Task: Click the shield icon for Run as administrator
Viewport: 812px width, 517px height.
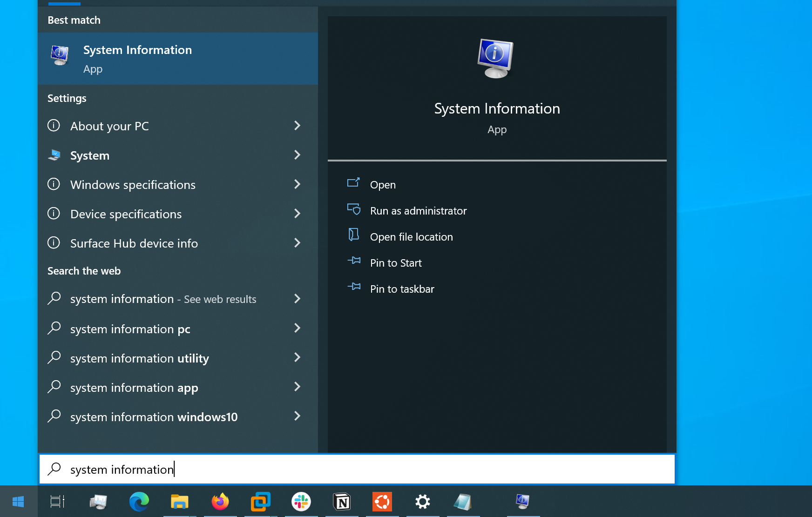Action: point(354,209)
